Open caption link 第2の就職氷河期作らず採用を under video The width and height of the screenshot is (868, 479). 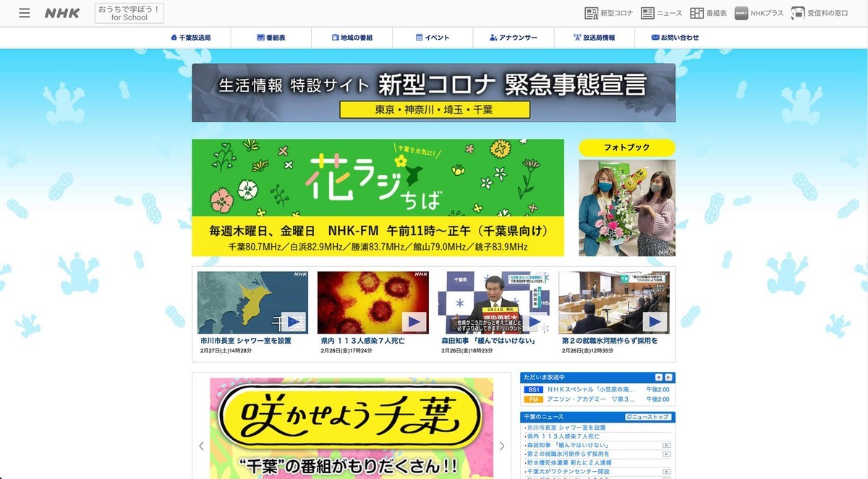pyautogui.click(x=610, y=340)
